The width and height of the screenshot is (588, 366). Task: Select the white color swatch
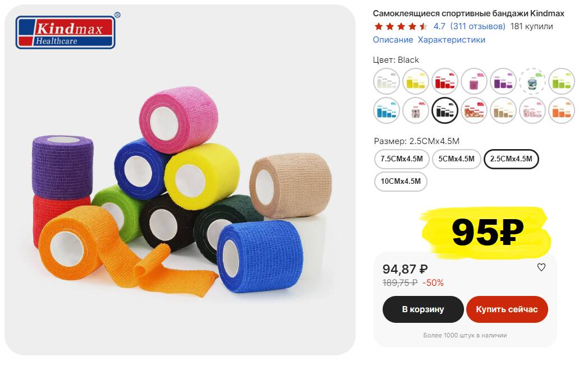[x=386, y=81]
